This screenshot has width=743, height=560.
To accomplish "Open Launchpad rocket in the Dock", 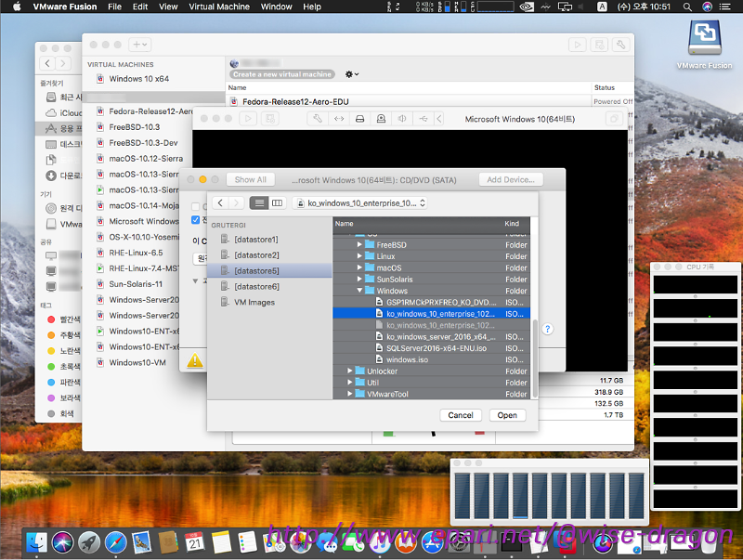I will click(x=89, y=542).
